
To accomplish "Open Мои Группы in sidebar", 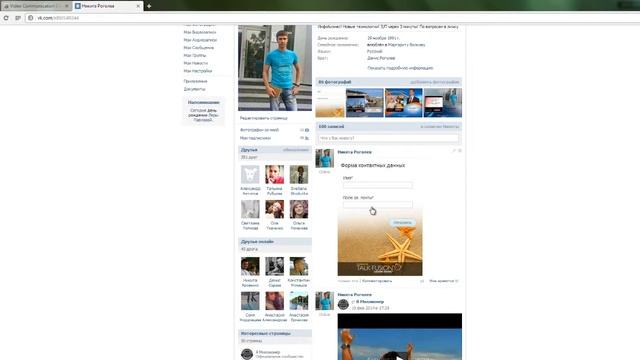I will tap(195, 56).
